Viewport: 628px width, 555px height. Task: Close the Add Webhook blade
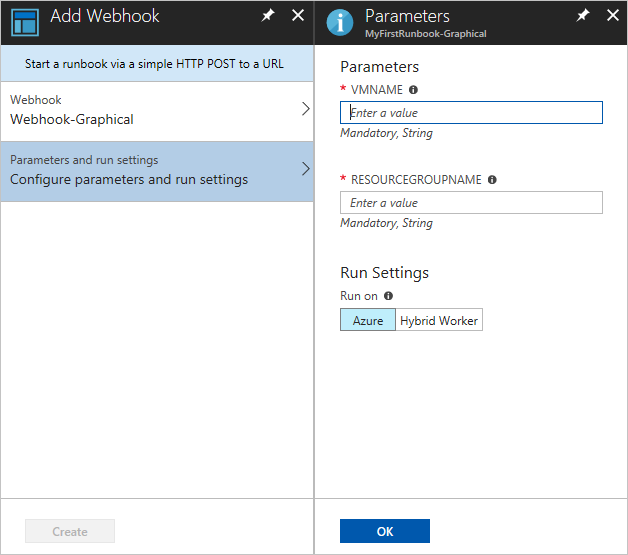click(x=297, y=16)
